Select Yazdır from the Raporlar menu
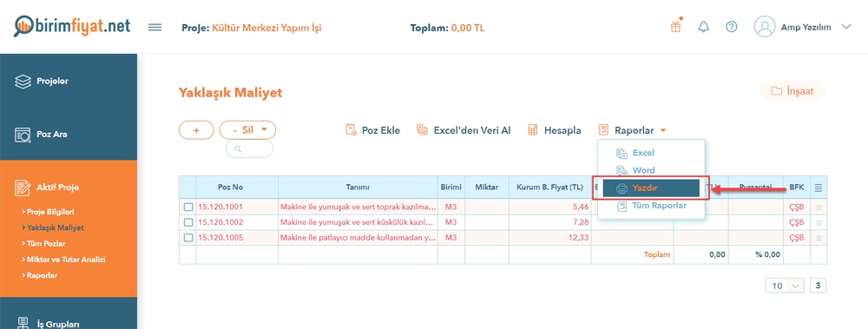The width and height of the screenshot is (868, 329). pyautogui.click(x=651, y=188)
